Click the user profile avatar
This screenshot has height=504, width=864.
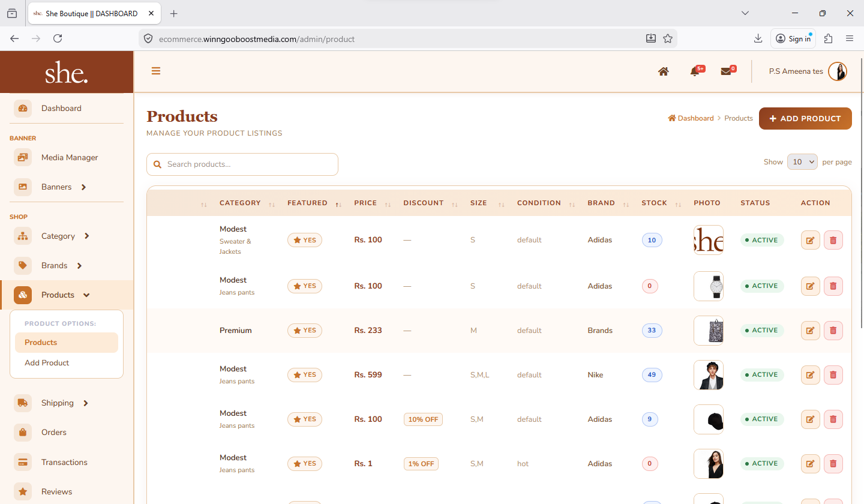(x=837, y=71)
